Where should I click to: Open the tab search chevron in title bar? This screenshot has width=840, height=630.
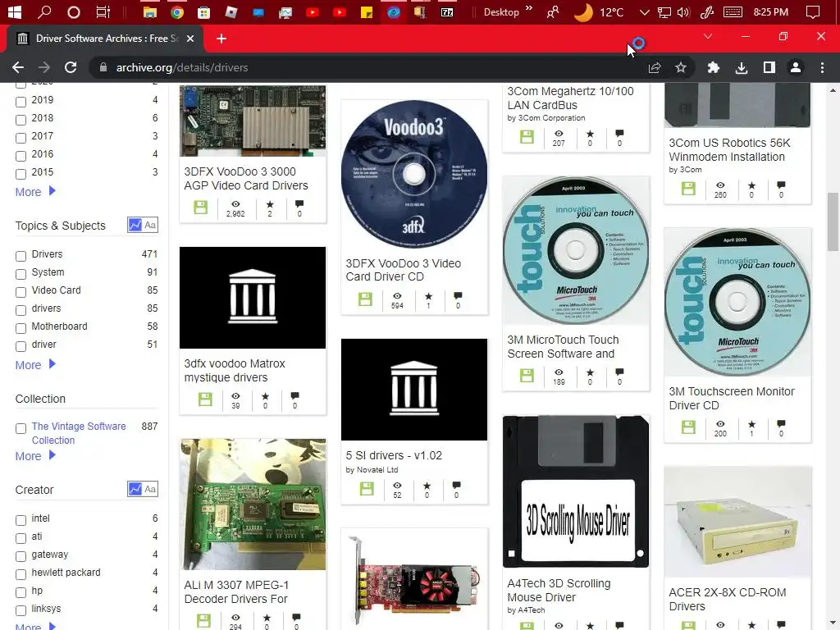pyautogui.click(x=708, y=36)
